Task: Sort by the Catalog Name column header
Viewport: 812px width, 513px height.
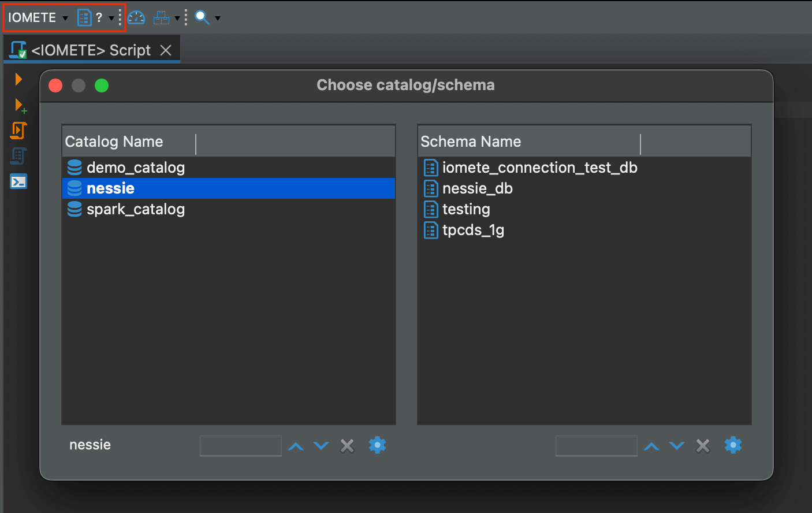Action: (129, 142)
